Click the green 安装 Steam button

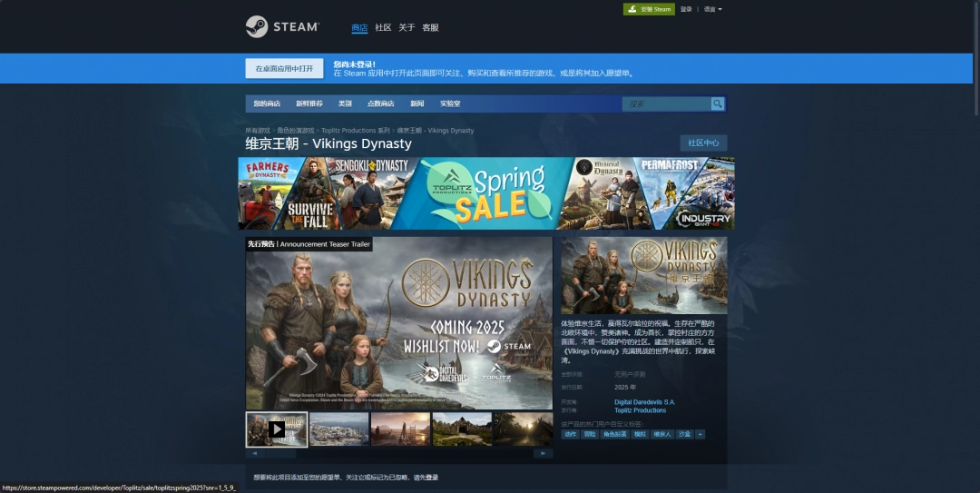pos(649,9)
